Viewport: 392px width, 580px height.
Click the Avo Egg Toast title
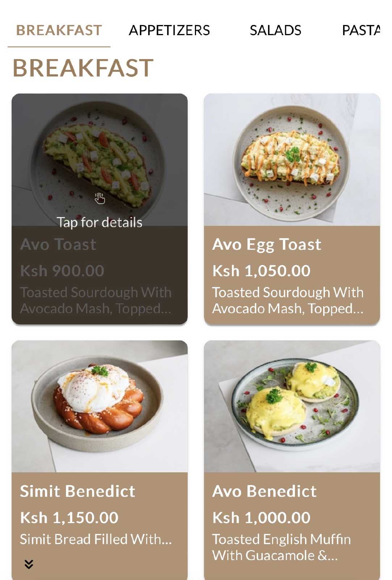click(267, 245)
